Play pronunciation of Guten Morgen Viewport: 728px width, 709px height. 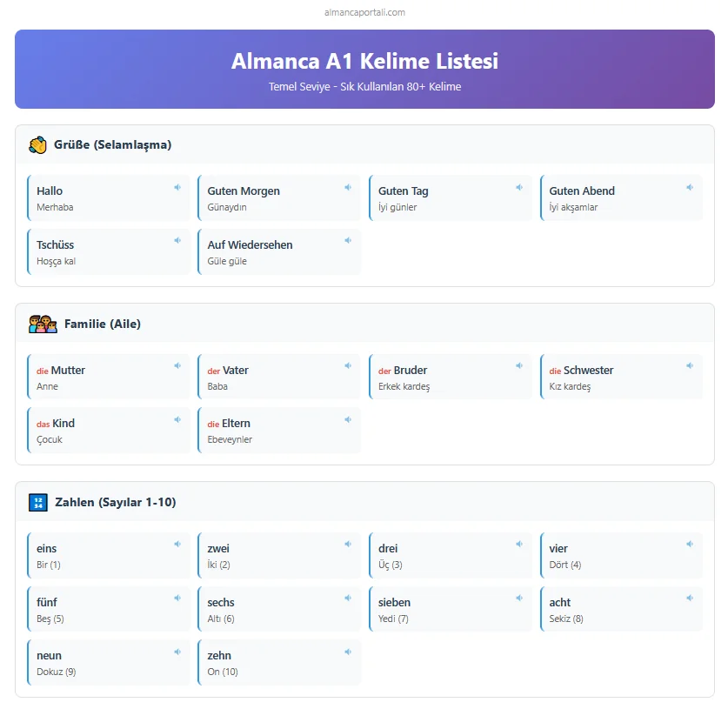pos(348,187)
